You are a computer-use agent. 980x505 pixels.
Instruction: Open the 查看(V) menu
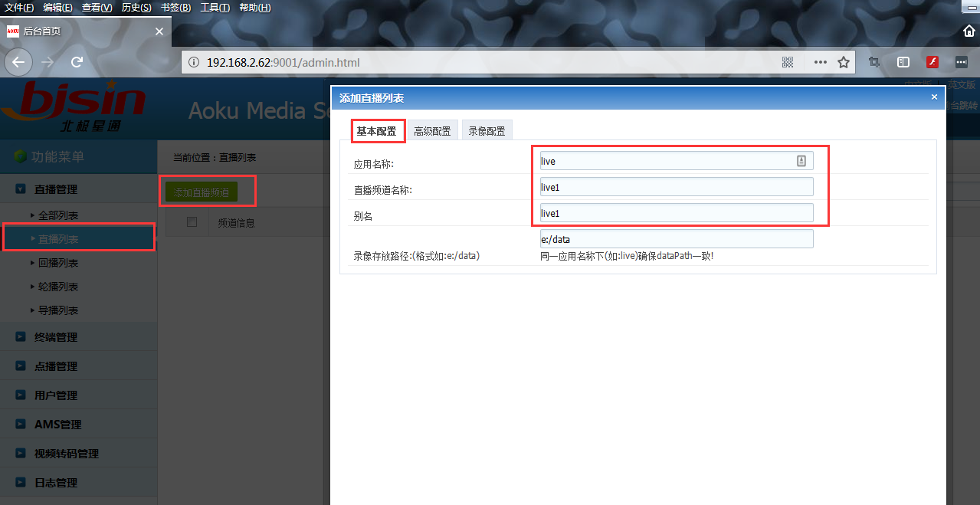[97, 8]
